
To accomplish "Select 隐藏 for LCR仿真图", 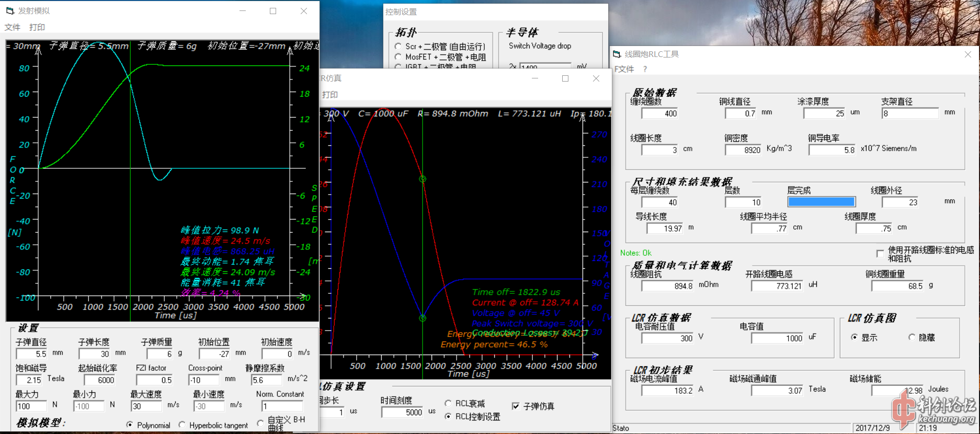I will tap(912, 337).
